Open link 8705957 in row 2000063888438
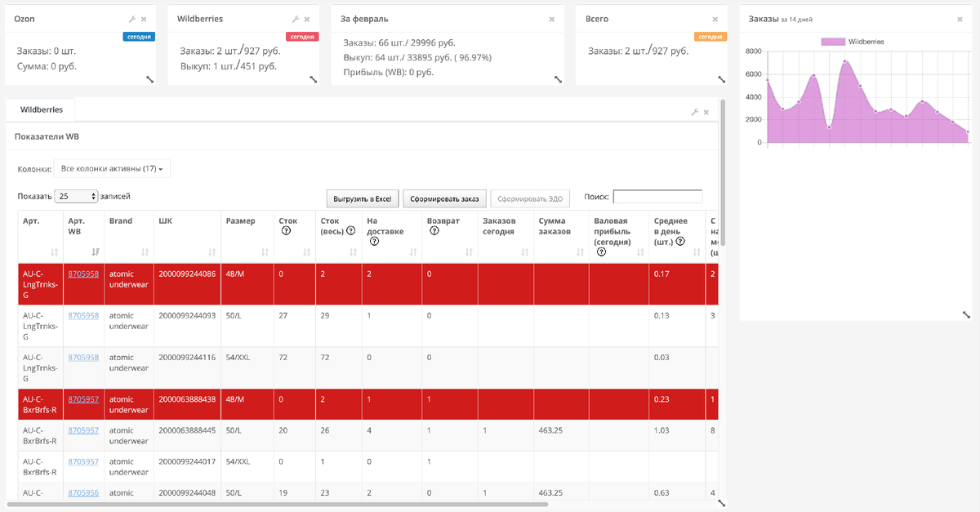This screenshot has width=980, height=512. coord(83,399)
